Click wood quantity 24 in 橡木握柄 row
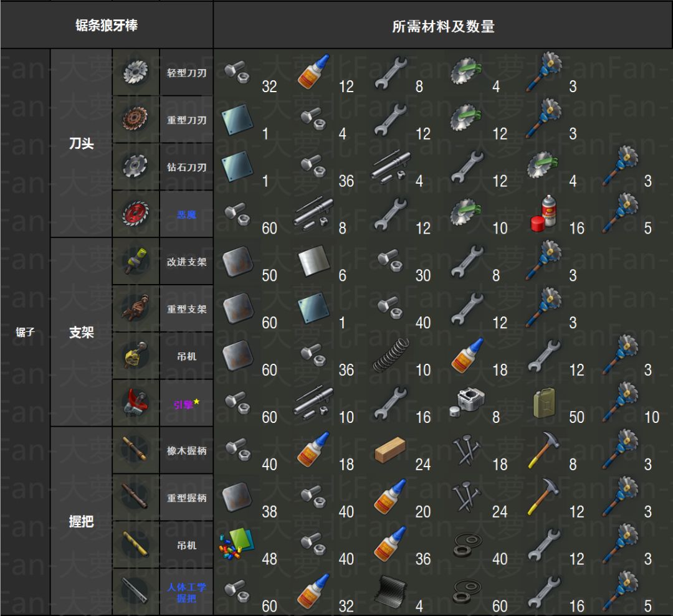Viewport: 673px width, 616px height. pyautogui.click(x=422, y=464)
